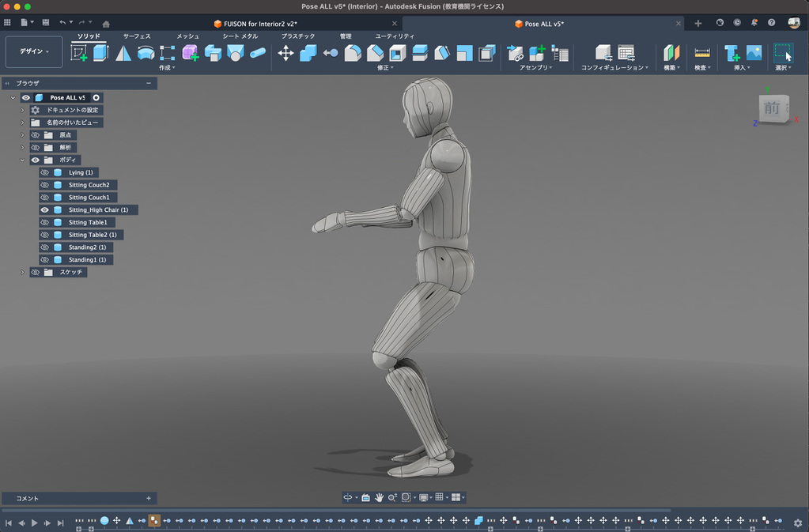Select the Create Sketch tool
Screen dimensions: 809x532
79,53
